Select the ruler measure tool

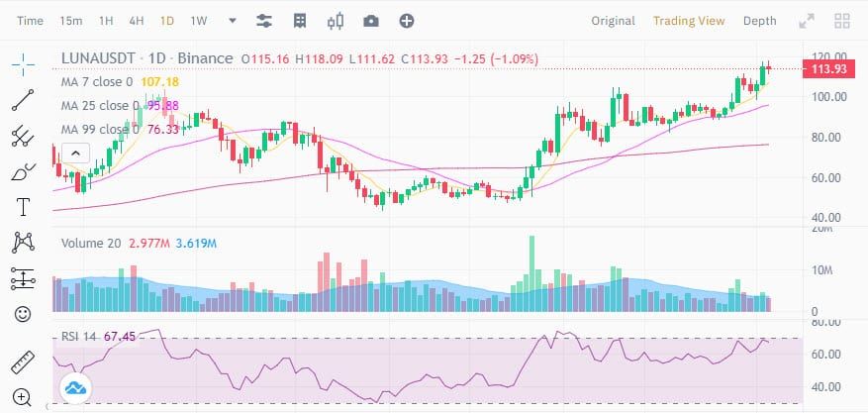pyautogui.click(x=23, y=362)
